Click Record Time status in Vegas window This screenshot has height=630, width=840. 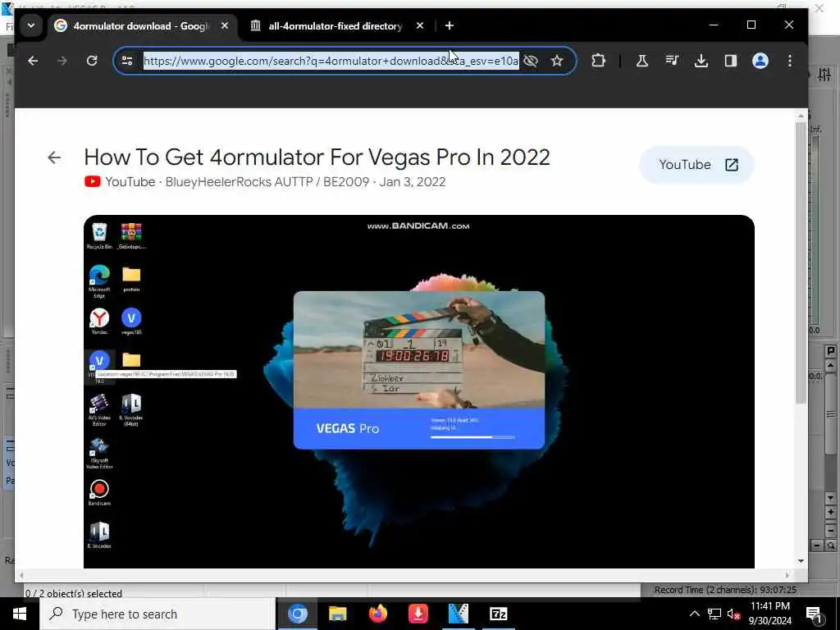[x=725, y=590]
